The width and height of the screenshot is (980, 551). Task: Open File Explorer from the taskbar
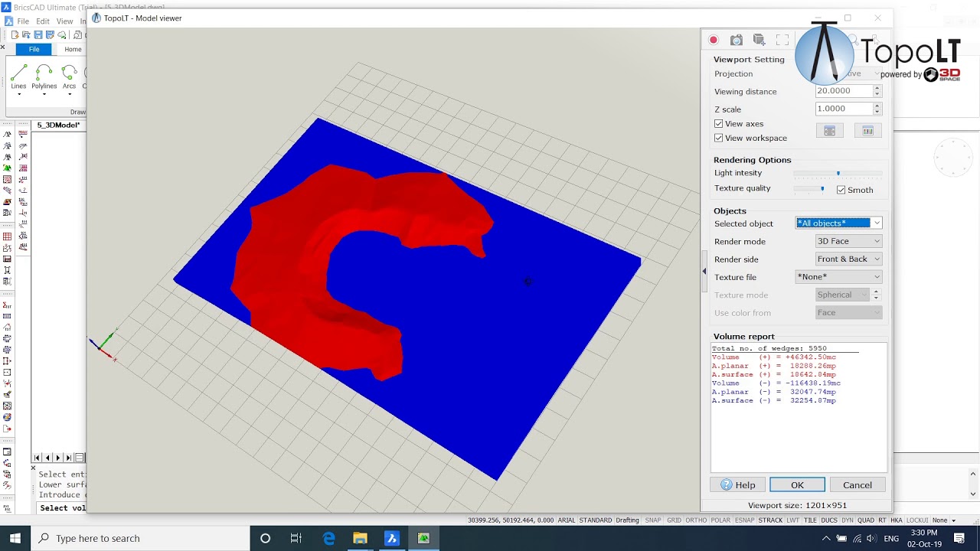360,539
